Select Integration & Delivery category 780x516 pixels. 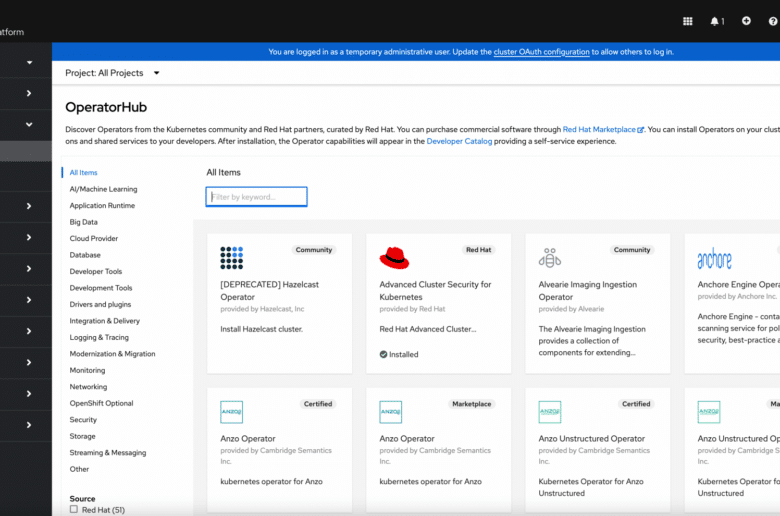coord(104,321)
